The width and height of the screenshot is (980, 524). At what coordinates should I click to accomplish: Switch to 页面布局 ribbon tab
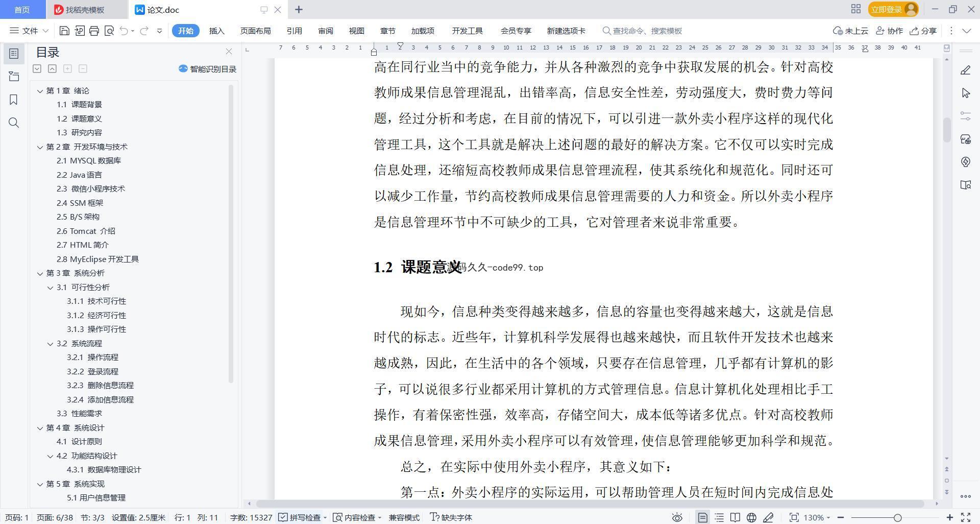[255, 31]
